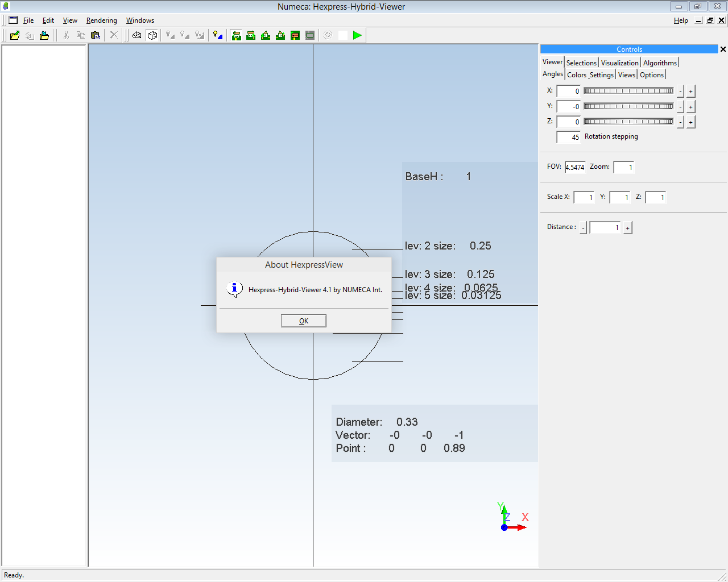Select the Options sub-tab
This screenshot has height=582, width=728.
pos(652,75)
